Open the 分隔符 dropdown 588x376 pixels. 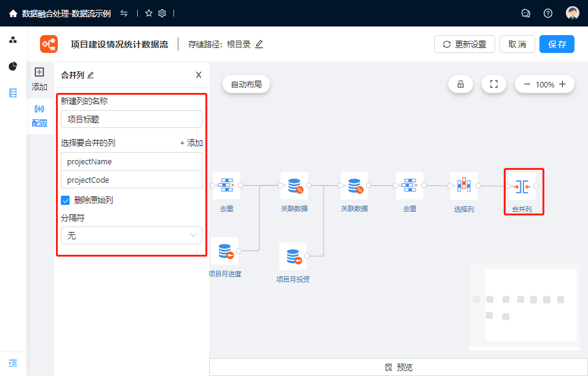pos(132,235)
